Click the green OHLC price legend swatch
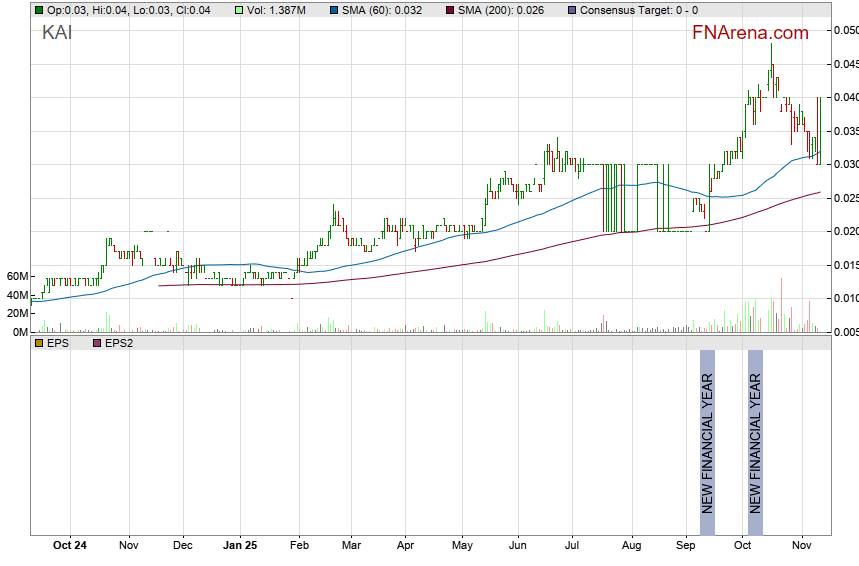 [x=39, y=10]
